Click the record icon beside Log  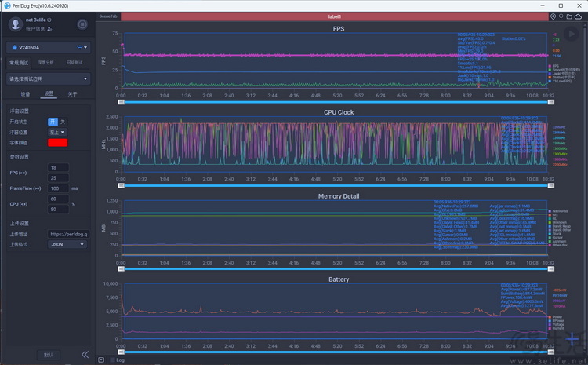point(101,360)
